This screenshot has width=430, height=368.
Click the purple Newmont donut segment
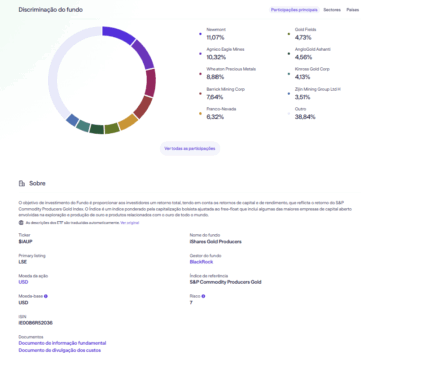click(118, 34)
